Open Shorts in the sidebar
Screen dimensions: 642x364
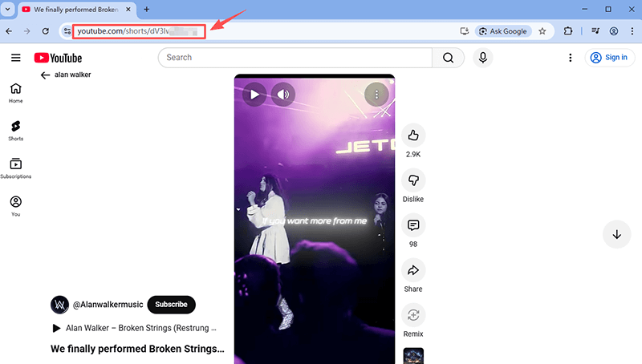15,131
